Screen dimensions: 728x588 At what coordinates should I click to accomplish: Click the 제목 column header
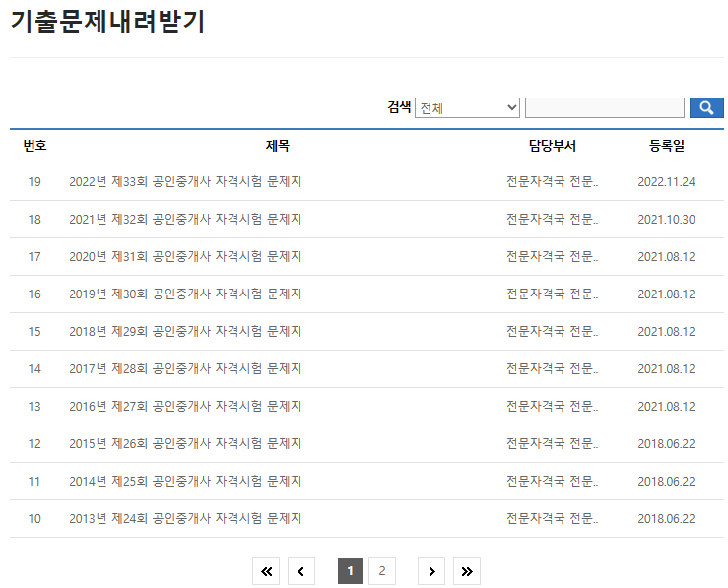click(278, 146)
